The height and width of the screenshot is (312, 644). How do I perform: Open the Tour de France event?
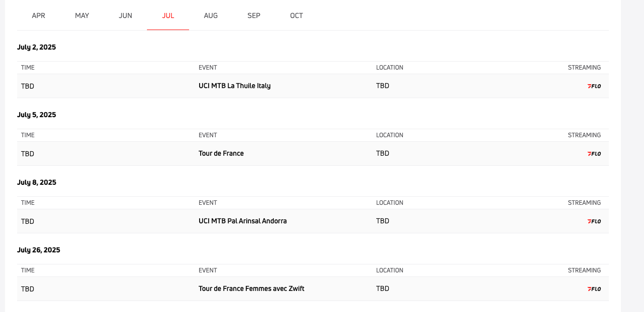point(221,153)
